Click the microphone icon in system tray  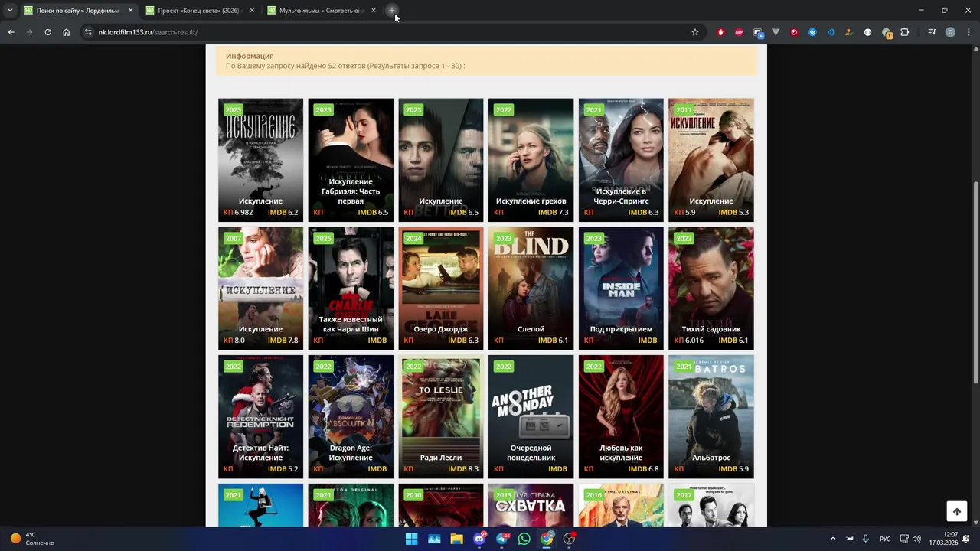click(865, 539)
